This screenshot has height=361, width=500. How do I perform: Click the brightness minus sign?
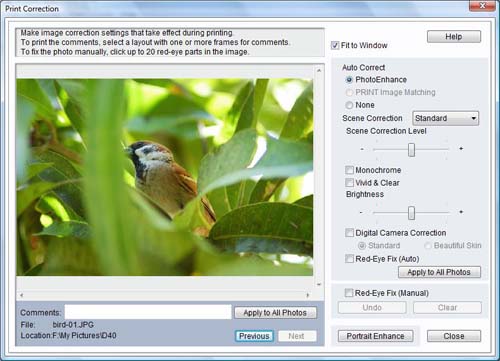tap(361, 212)
